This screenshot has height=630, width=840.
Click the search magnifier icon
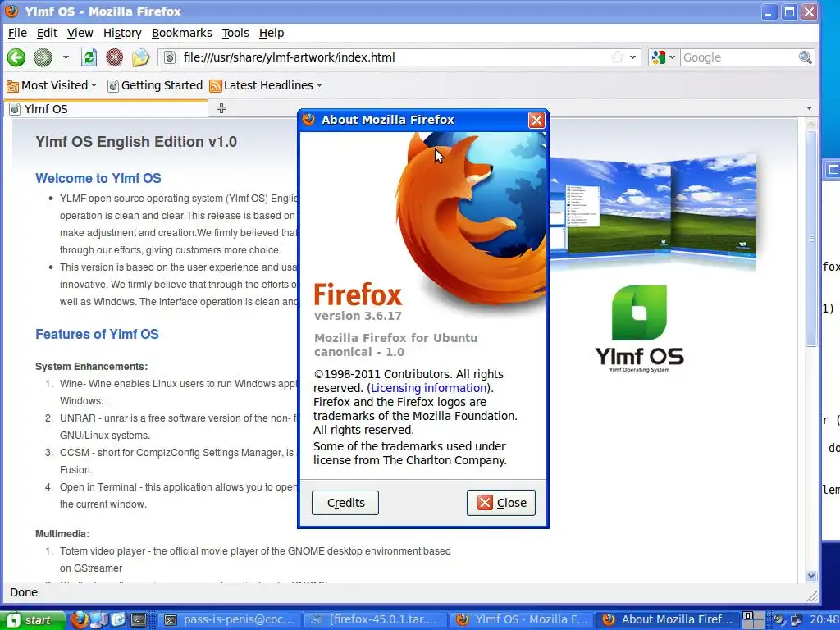[806, 57]
